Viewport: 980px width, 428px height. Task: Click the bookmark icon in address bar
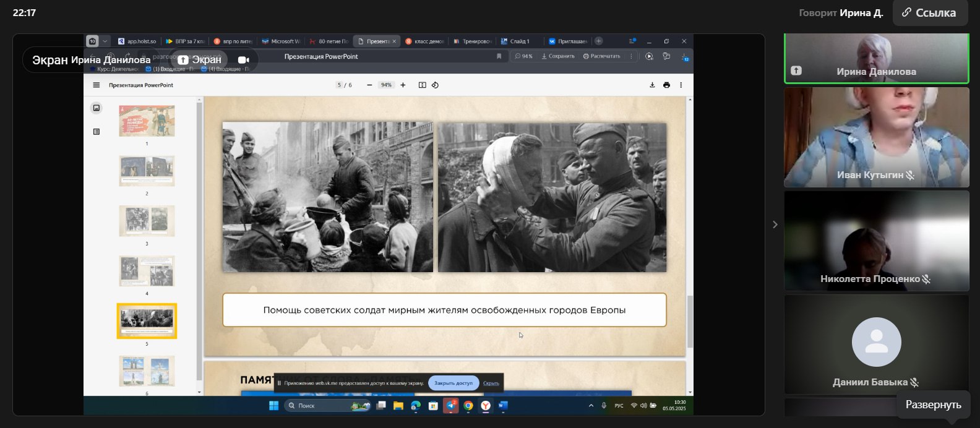(x=499, y=56)
